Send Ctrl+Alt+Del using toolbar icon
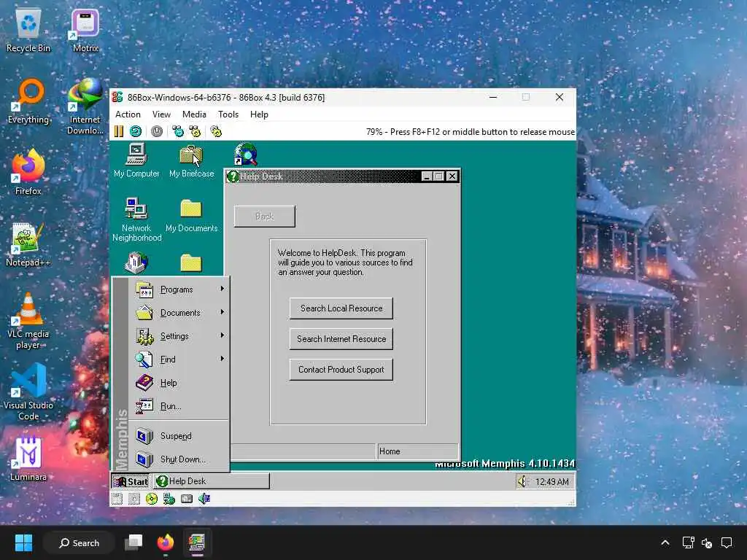The image size is (747, 560). [x=178, y=131]
